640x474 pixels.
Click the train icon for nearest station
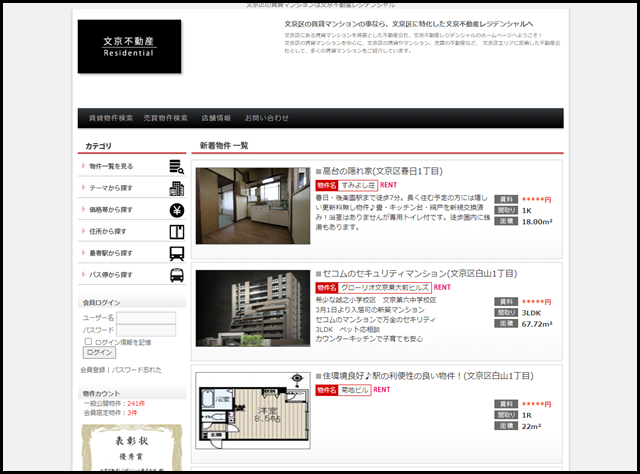(x=176, y=253)
